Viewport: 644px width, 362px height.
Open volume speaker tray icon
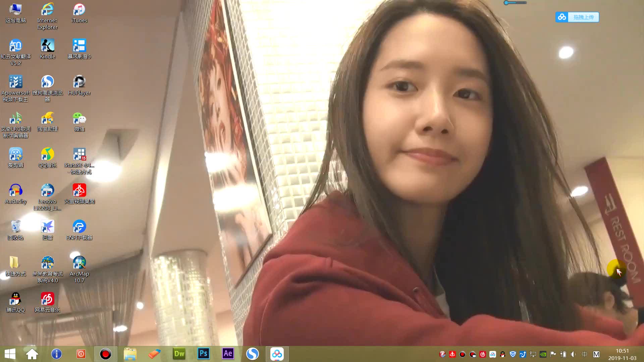click(574, 354)
